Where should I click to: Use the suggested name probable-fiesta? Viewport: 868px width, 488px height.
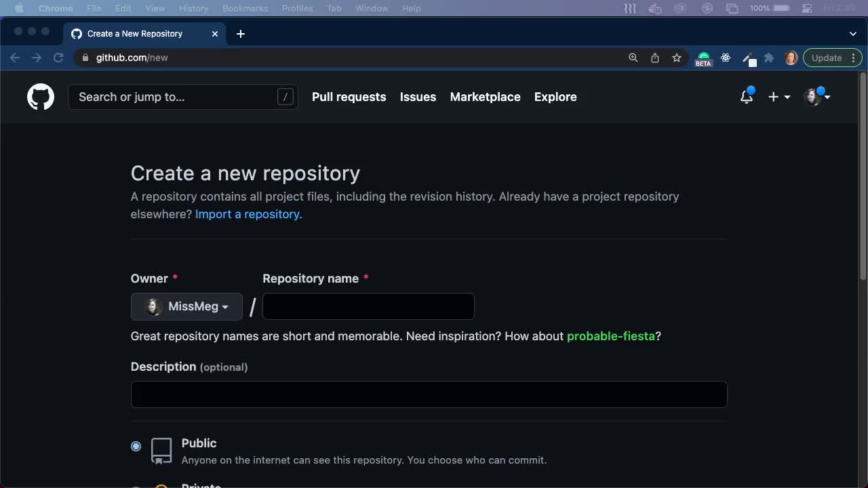click(610, 335)
